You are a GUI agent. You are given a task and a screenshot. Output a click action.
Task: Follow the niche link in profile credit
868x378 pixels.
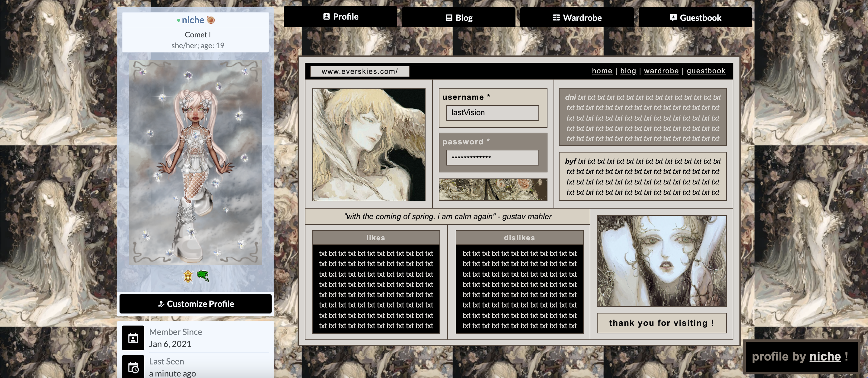[x=825, y=357]
